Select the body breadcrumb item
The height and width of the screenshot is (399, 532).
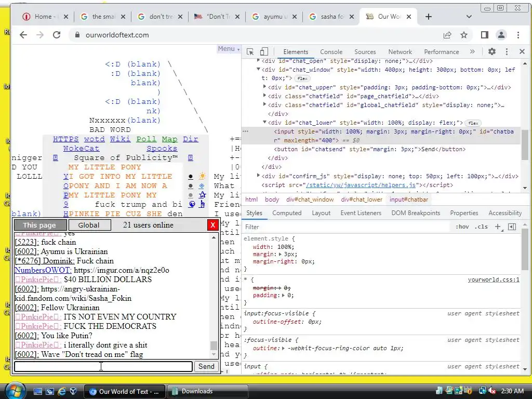coord(272,199)
